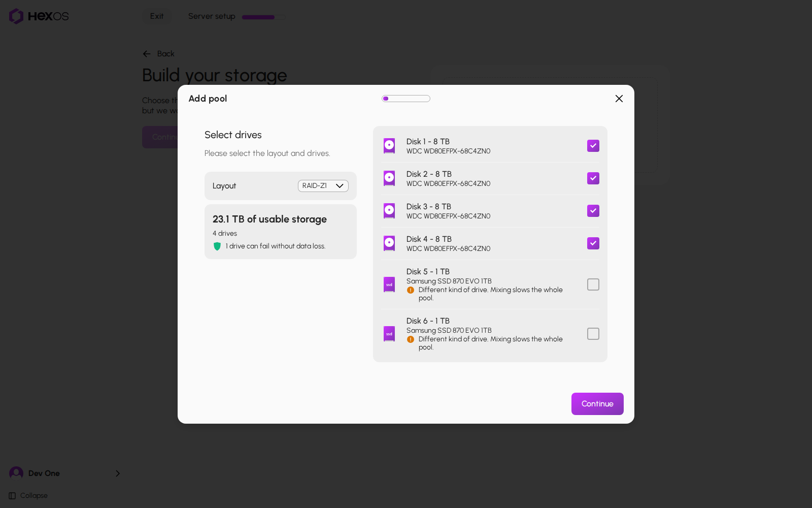Viewport: 812px width, 508px height.
Task: Click the 1 drive can fail text
Action: [276, 246]
